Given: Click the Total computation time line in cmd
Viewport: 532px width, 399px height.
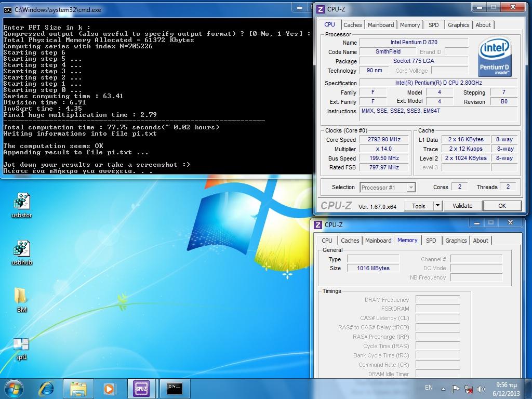Looking at the screenshot, I should 111,127.
